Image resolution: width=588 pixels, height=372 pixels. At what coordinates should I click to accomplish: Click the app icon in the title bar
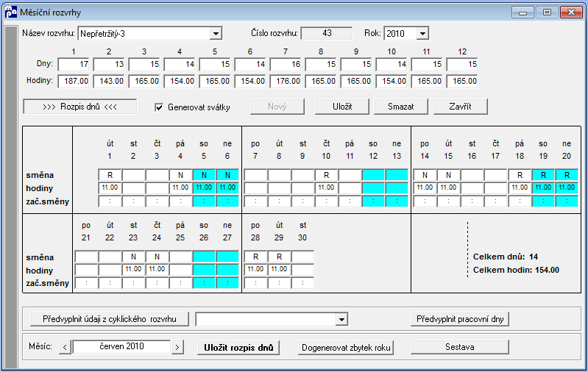[x=11, y=12]
